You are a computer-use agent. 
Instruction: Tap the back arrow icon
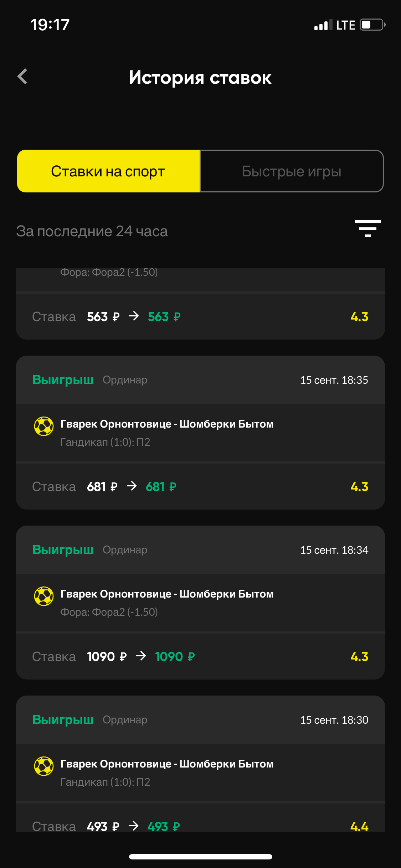pyautogui.click(x=22, y=77)
